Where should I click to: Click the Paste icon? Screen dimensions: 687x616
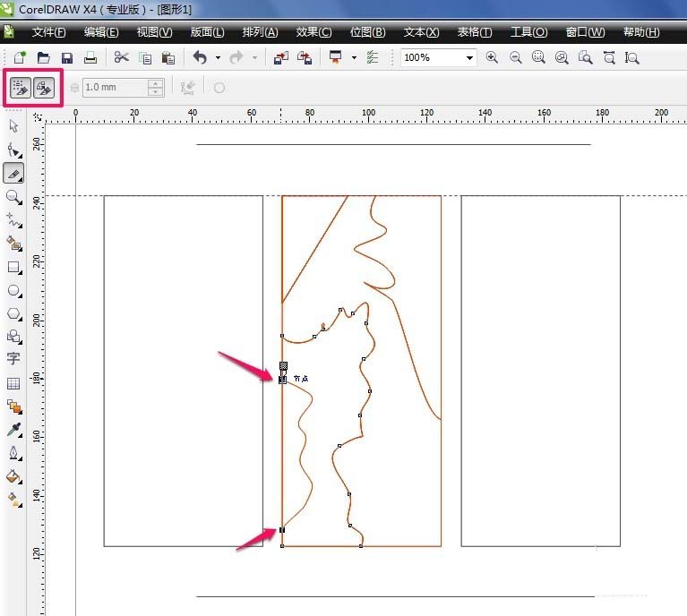168,58
